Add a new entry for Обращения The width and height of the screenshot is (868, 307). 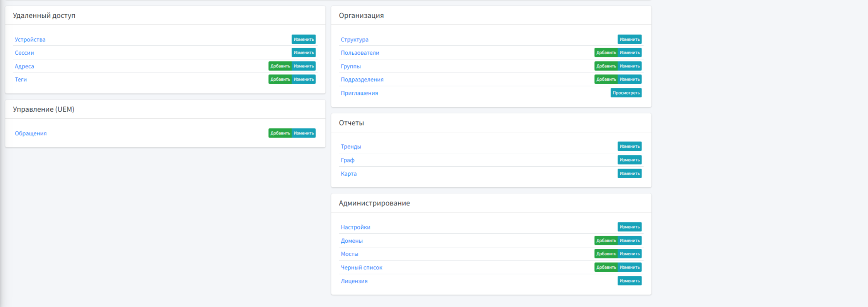point(280,133)
